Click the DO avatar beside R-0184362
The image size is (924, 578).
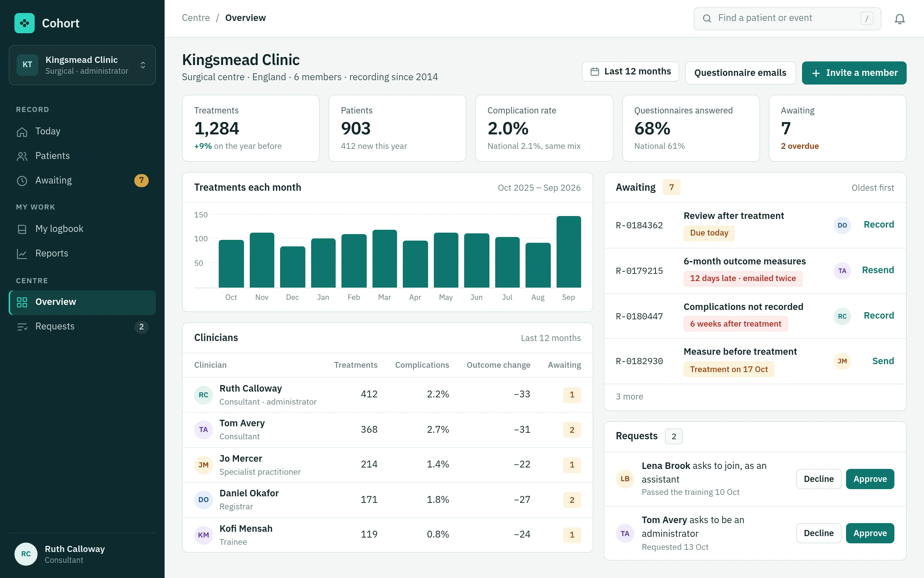click(842, 225)
